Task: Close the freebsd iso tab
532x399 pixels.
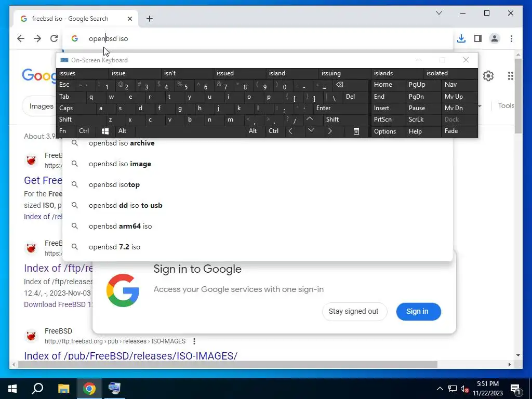Action: pyautogui.click(x=129, y=19)
